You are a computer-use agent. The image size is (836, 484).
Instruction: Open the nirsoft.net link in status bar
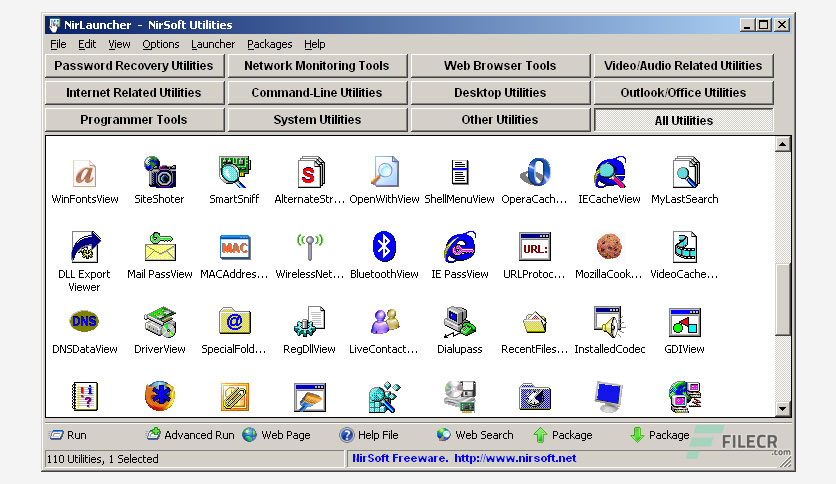point(515,458)
